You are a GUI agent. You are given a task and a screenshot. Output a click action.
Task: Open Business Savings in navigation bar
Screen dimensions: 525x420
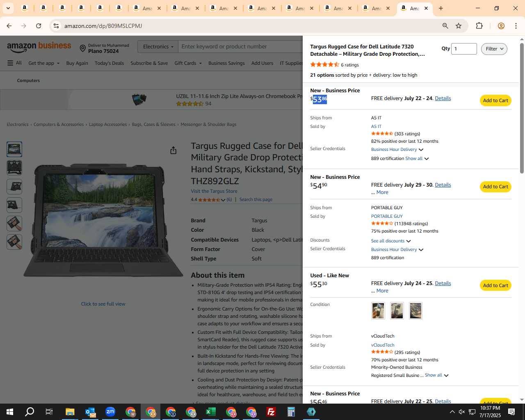[226, 63]
